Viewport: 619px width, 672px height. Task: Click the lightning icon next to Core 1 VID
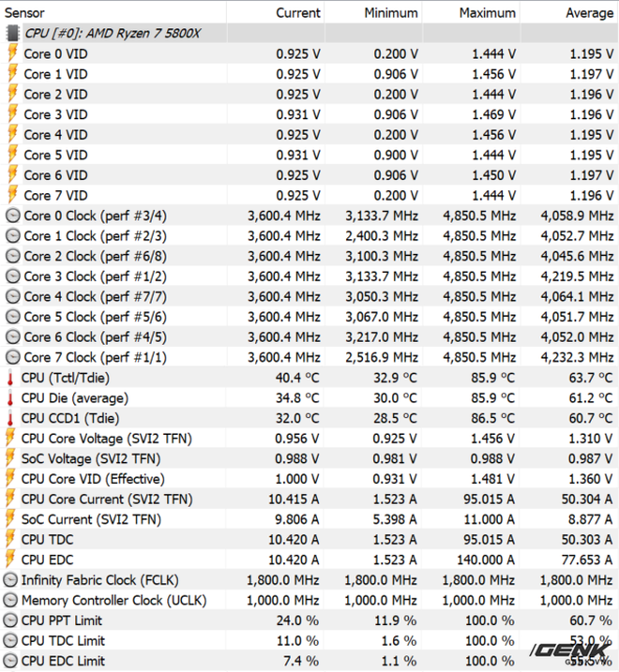pyautogui.click(x=13, y=74)
